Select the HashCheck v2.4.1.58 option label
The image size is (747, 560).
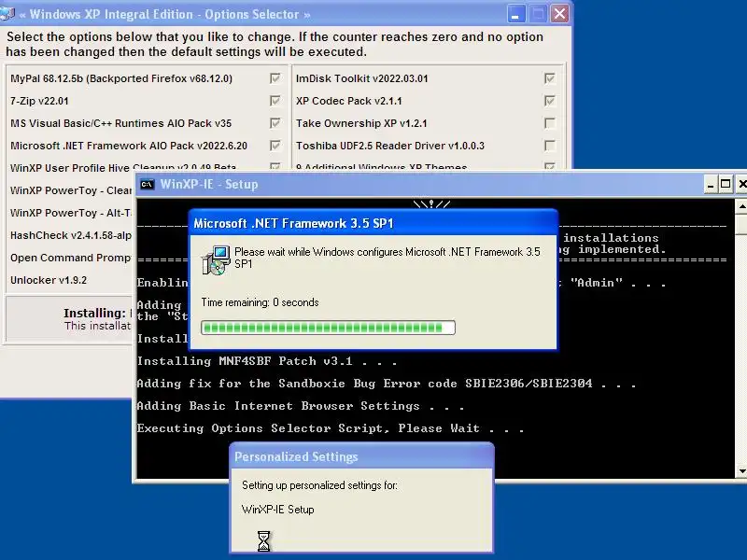(71, 235)
